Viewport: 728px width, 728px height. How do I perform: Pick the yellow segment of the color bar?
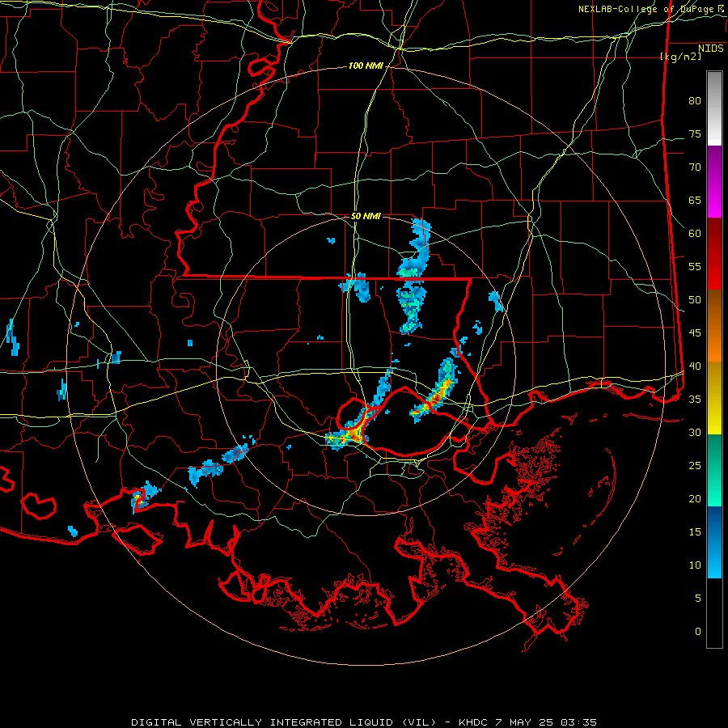(714, 398)
